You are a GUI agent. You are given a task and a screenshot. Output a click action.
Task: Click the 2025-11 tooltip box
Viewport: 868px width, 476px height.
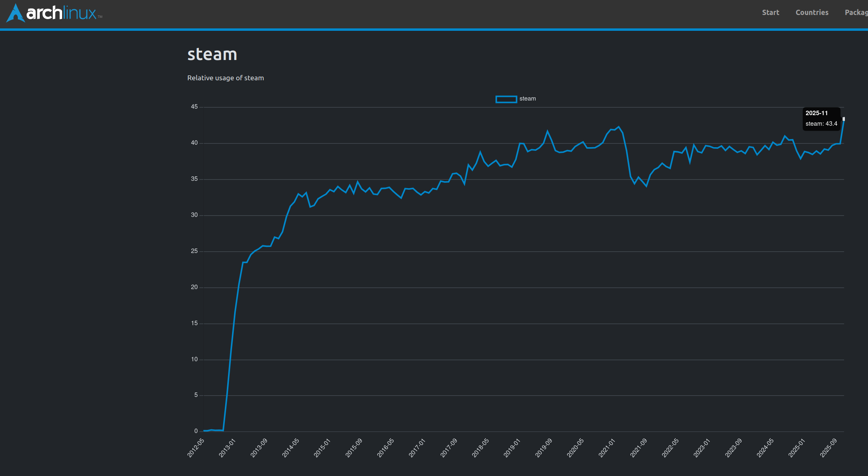coord(821,119)
